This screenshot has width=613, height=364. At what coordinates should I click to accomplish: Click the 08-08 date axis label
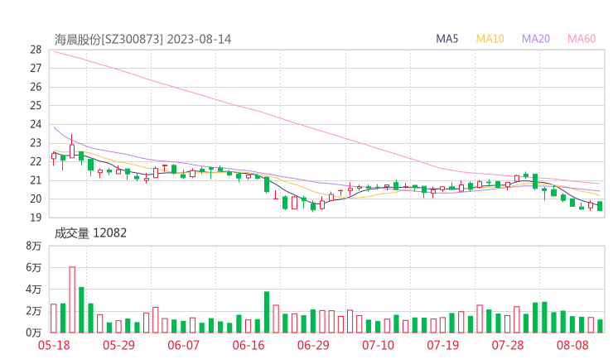click(572, 345)
